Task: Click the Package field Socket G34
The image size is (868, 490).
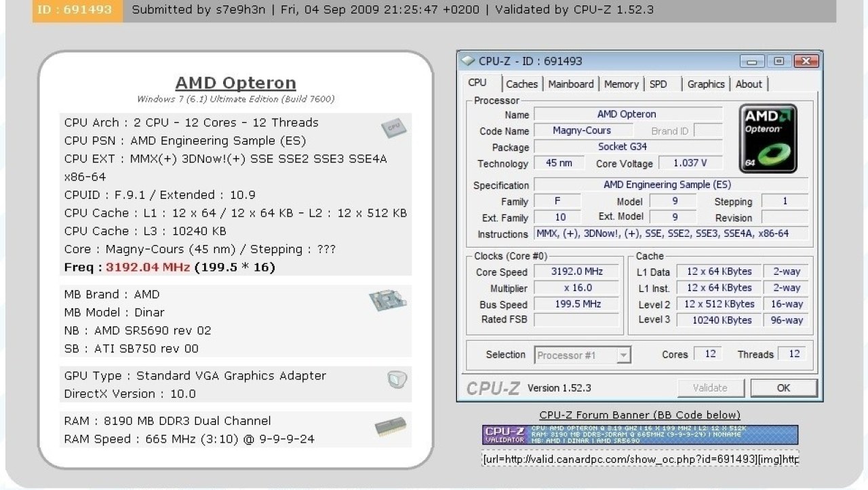Action: (627, 147)
